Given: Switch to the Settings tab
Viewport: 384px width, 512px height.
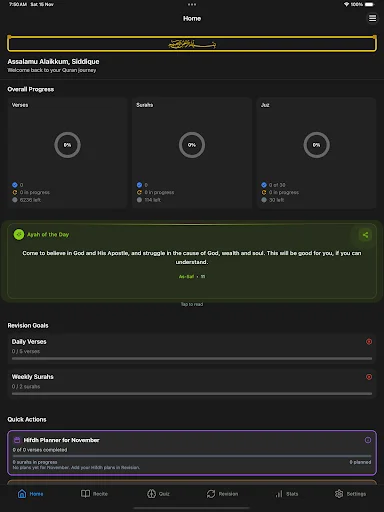Looking at the screenshot, I should coord(350,494).
